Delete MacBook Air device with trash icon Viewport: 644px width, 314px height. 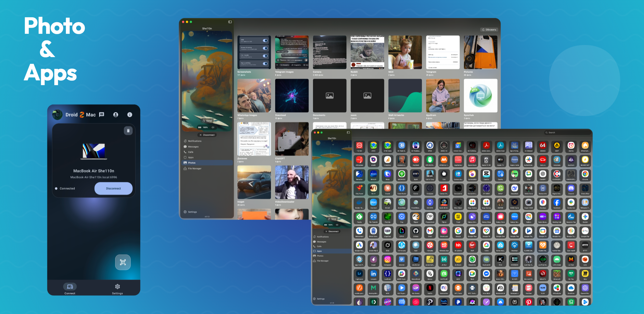pos(128,131)
